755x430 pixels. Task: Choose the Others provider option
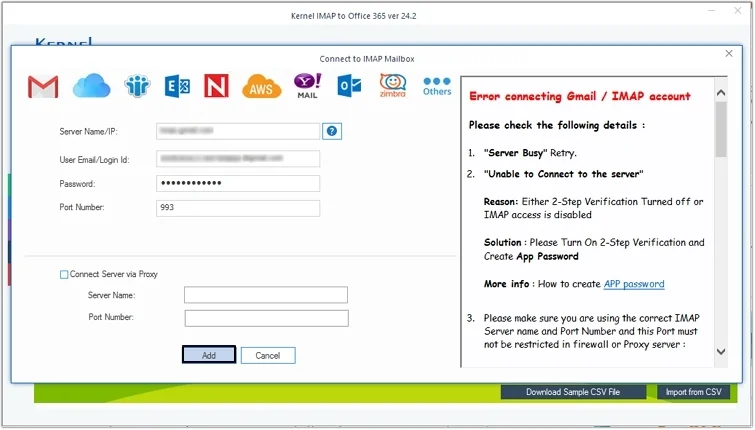437,86
